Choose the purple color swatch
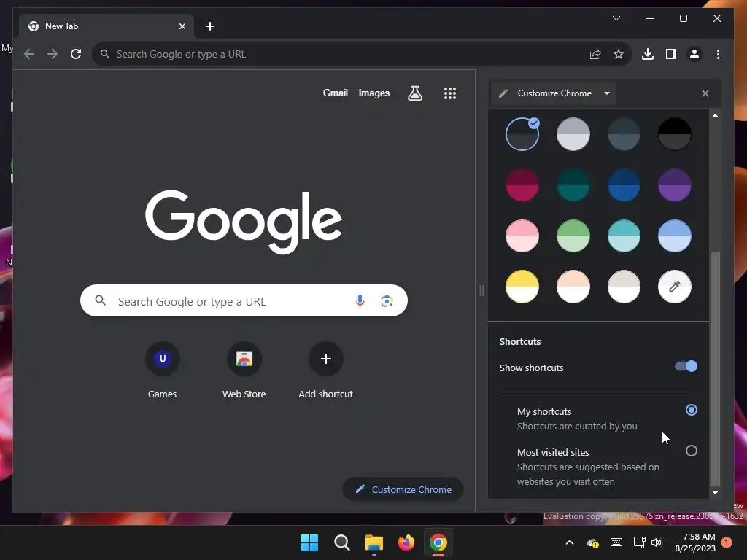Image resolution: width=747 pixels, height=560 pixels. coord(674,185)
